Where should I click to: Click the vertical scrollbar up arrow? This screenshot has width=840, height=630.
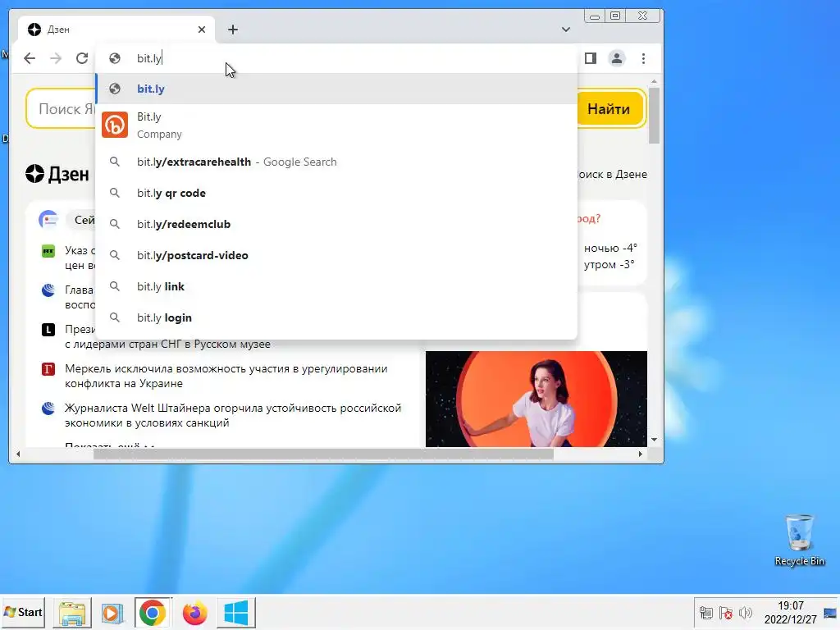(654, 81)
